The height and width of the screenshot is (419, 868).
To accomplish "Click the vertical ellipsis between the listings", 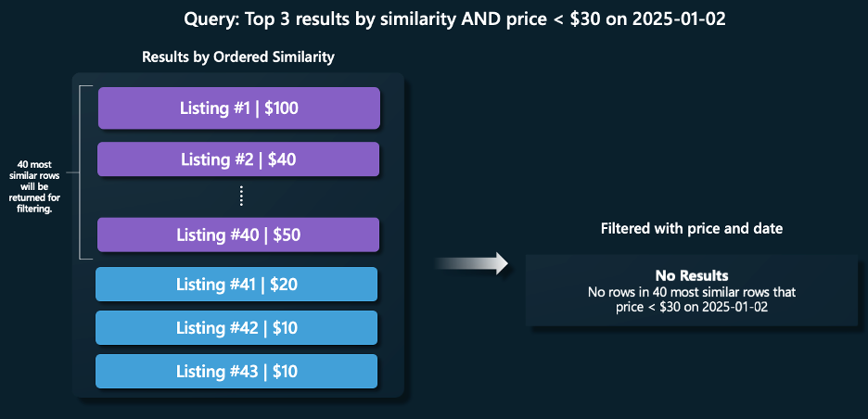I will [240, 196].
